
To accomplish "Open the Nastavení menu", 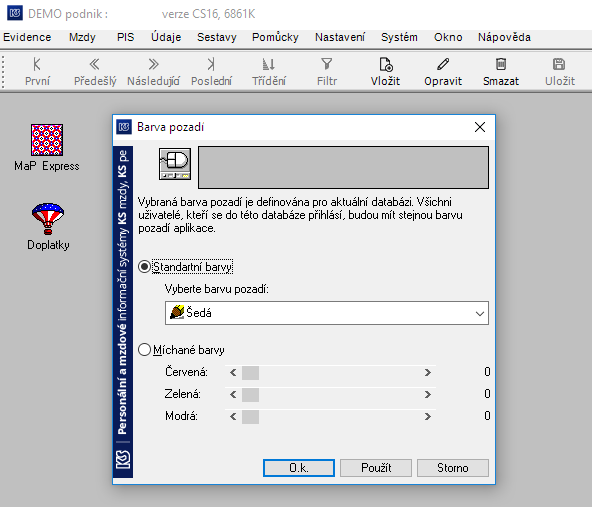I will click(340, 37).
